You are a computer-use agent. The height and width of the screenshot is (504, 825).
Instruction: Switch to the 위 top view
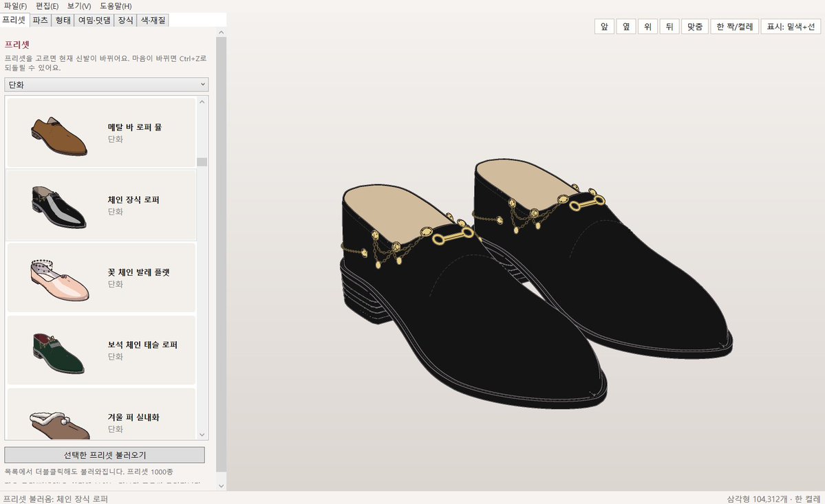tap(647, 26)
